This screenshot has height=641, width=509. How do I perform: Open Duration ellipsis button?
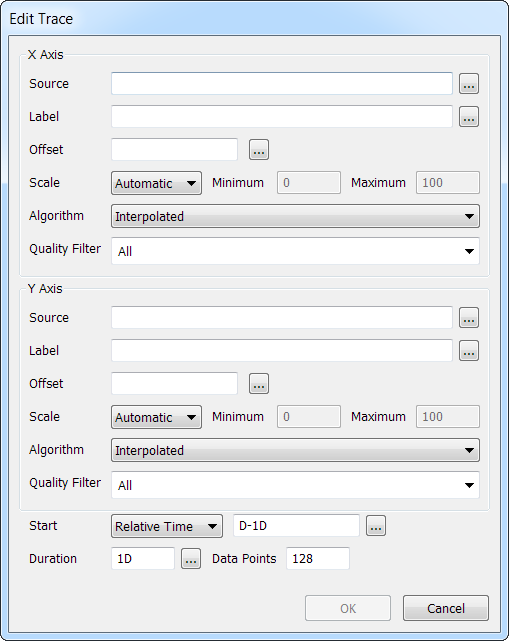pos(191,559)
